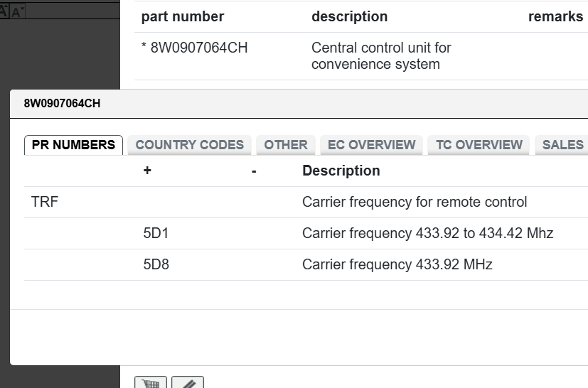Click the 'Description' header in PR numbers list

click(341, 171)
